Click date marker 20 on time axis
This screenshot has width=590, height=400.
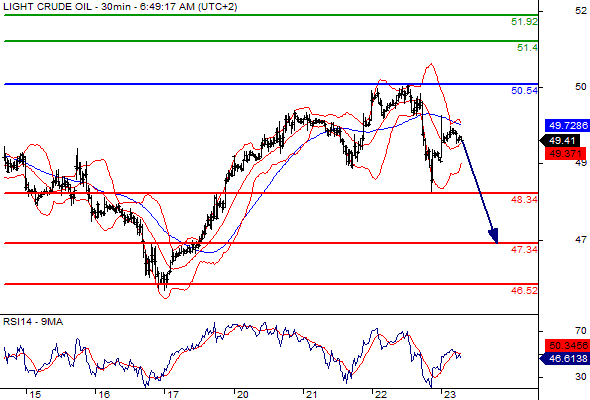[243, 394]
